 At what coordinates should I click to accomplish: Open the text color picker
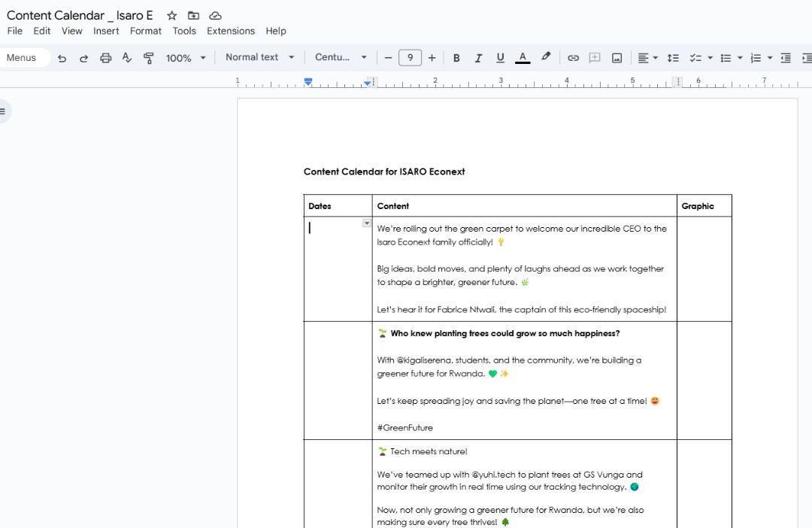[523, 58]
